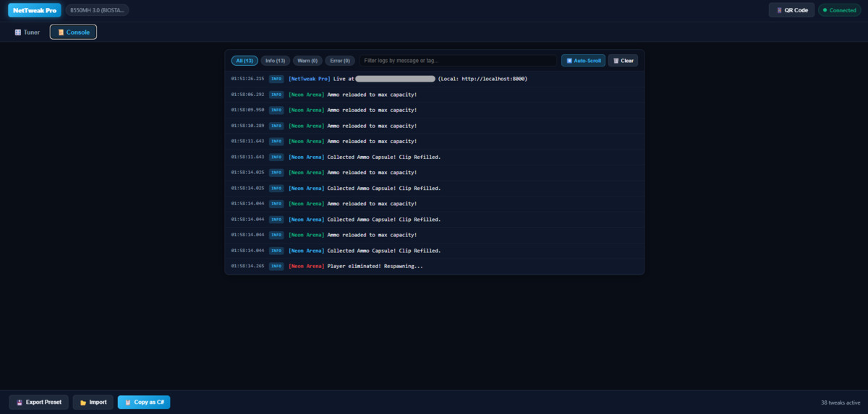The height and width of the screenshot is (414, 868).
Task: Click the blue [NetTweak Pro] tag
Action: pyautogui.click(x=309, y=79)
